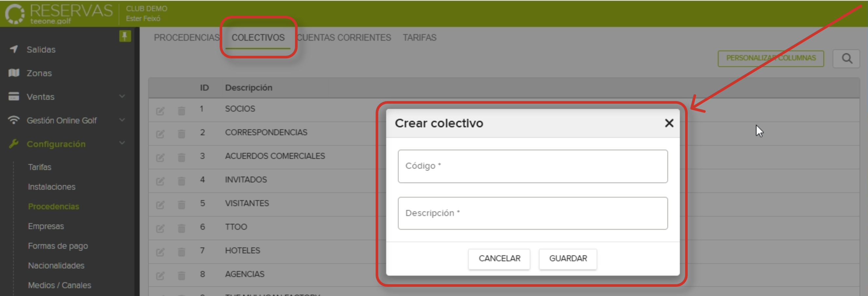The height and width of the screenshot is (296, 868).
Task: Click the Gestión Online Golf wifi icon
Action: (x=14, y=120)
